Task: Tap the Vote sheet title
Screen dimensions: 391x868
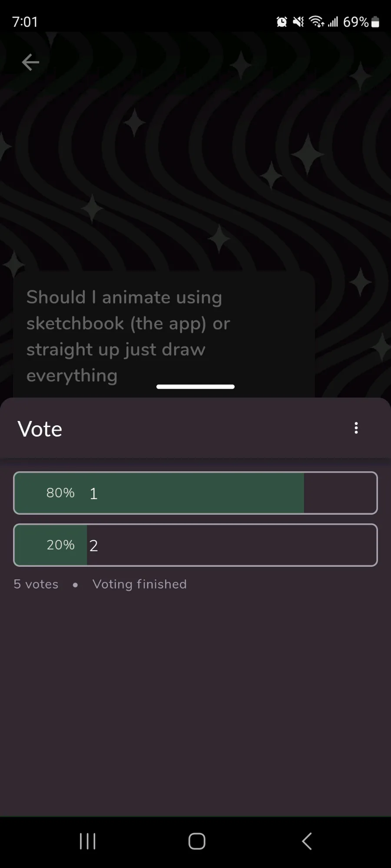Action: (40, 429)
